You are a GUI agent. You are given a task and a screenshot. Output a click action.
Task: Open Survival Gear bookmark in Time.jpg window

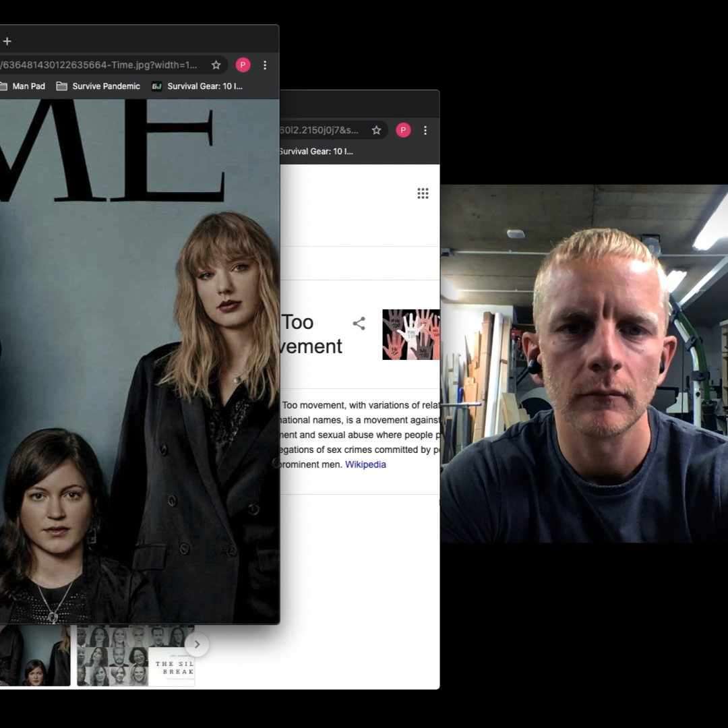click(x=197, y=86)
